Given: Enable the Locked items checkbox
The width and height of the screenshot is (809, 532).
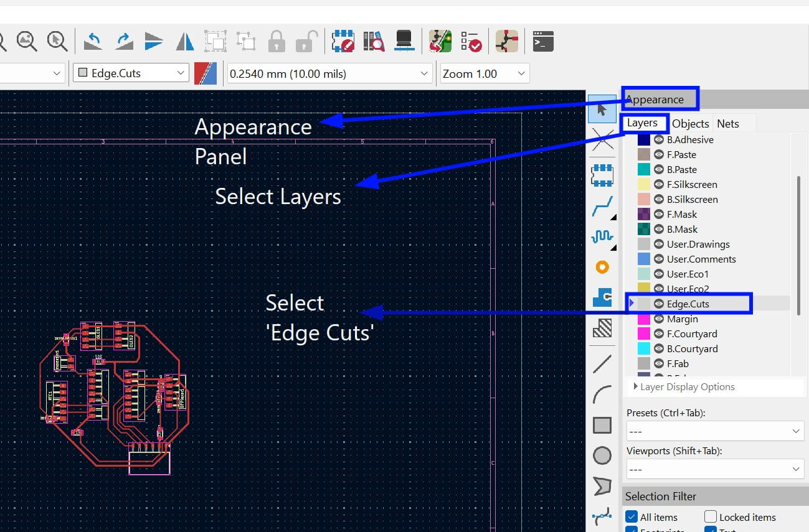Looking at the screenshot, I should [x=711, y=517].
